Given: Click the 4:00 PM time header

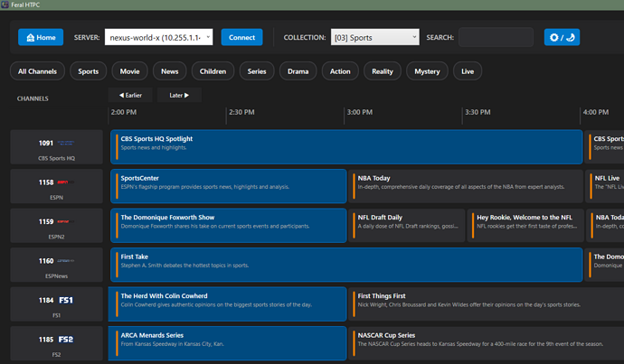Looking at the screenshot, I should pos(596,113).
